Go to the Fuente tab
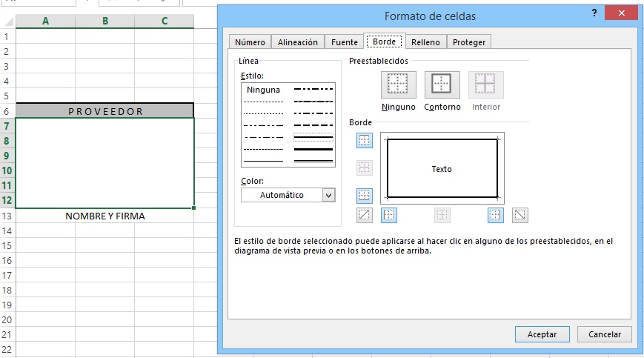 (x=344, y=42)
